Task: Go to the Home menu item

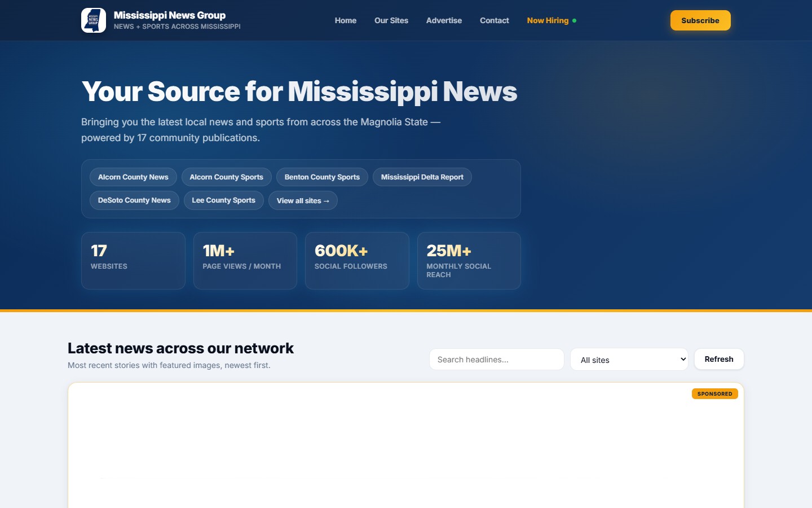Action: pos(345,20)
